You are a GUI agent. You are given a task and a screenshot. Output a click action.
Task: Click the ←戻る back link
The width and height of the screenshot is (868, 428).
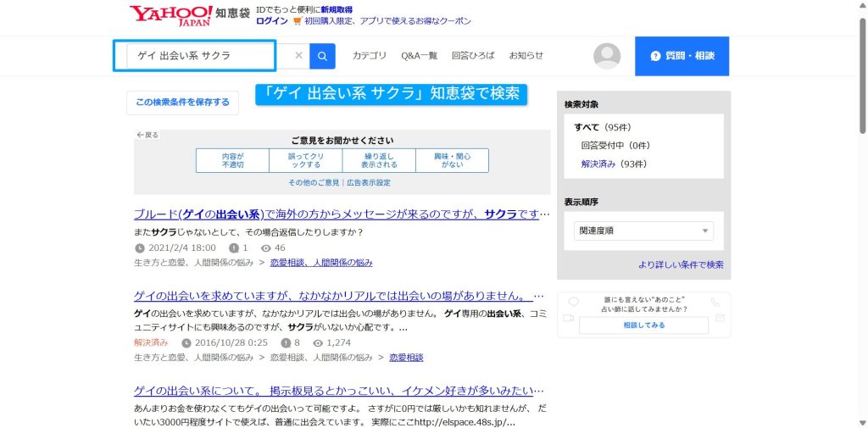147,135
